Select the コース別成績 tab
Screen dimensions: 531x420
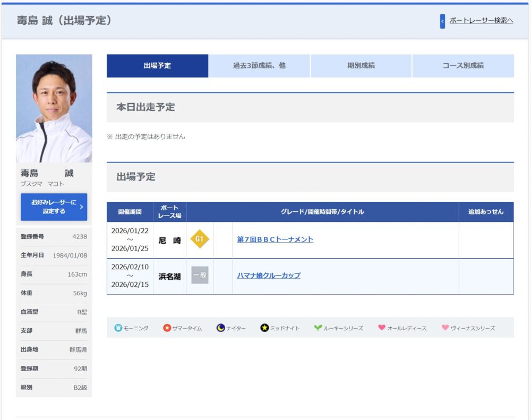tap(463, 66)
